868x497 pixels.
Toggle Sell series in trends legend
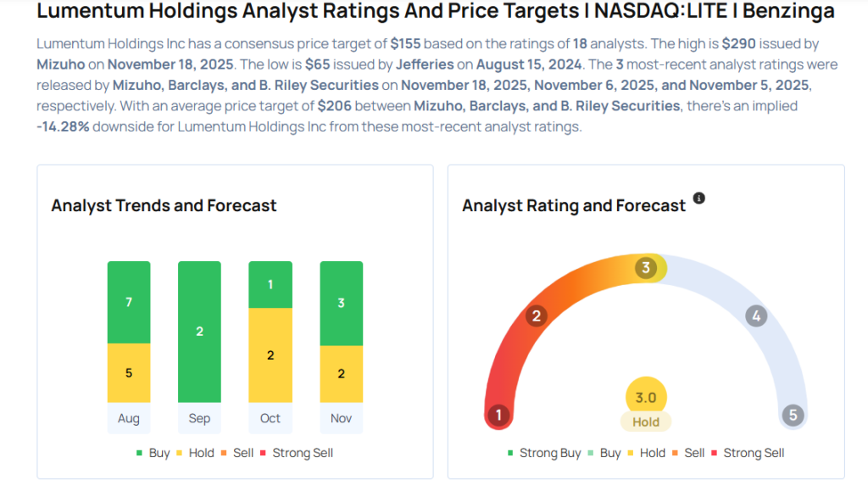pos(236,453)
